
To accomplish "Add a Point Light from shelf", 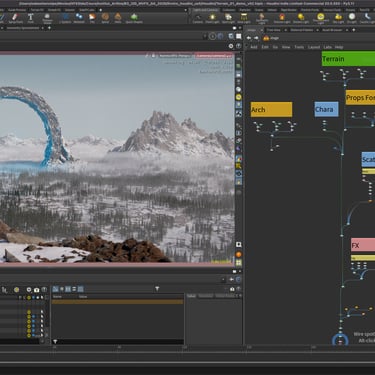I will click(x=212, y=18).
